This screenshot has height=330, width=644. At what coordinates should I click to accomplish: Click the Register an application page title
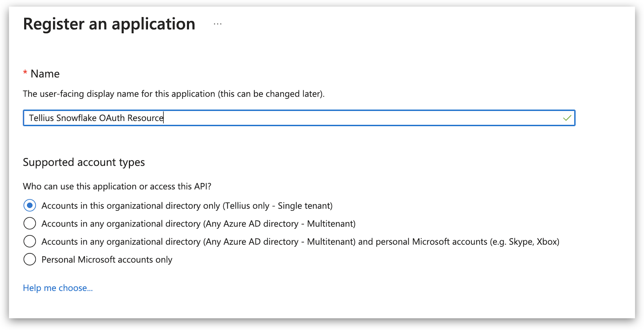pos(109,24)
